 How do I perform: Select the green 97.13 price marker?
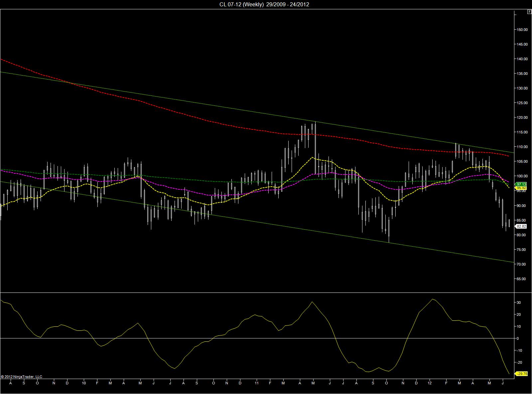pyautogui.click(x=521, y=184)
